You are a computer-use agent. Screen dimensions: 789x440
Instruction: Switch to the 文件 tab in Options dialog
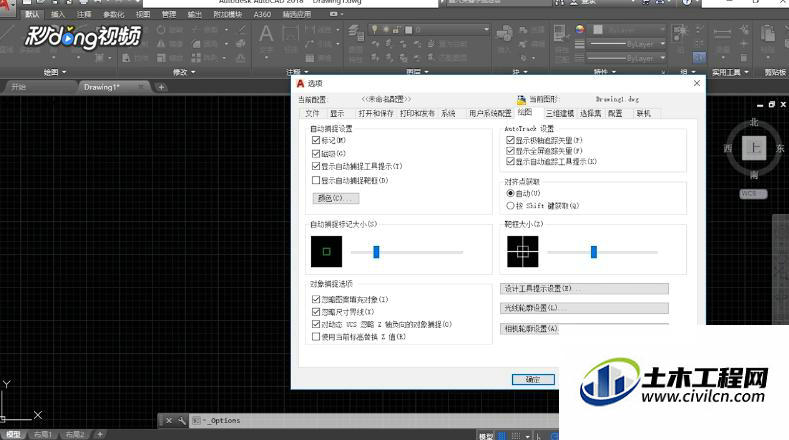pyautogui.click(x=312, y=114)
